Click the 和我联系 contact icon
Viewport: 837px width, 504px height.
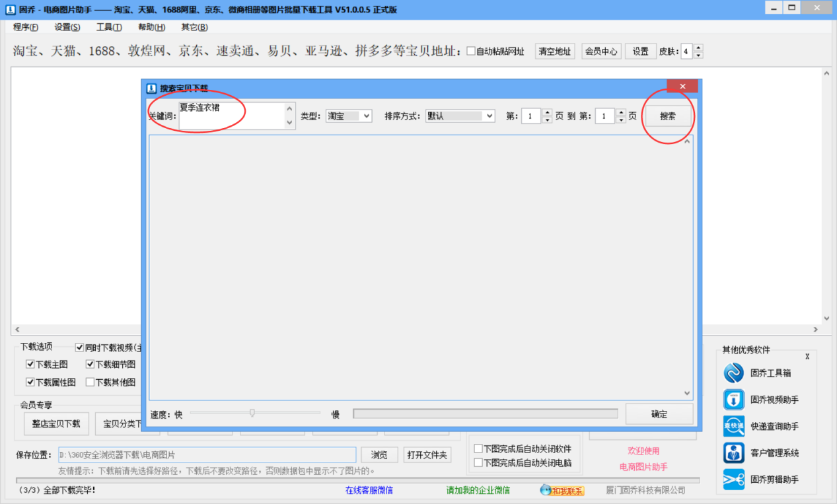pos(562,490)
